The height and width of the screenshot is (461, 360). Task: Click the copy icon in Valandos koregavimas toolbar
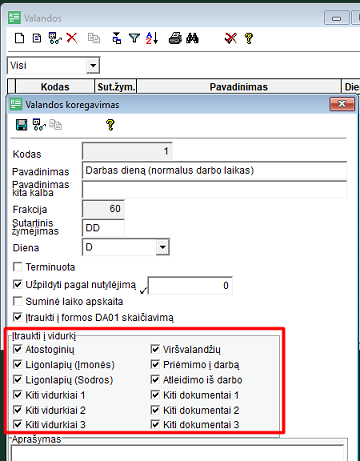(x=56, y=125)
